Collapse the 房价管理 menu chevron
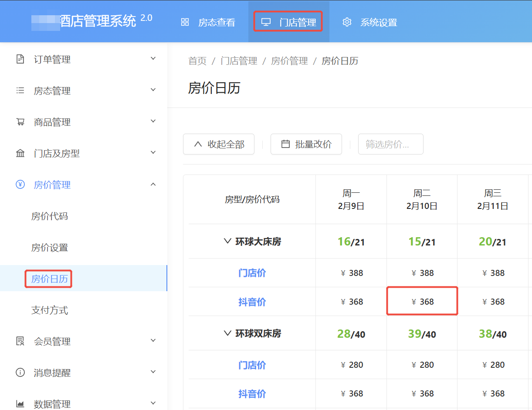This screenshot has width=532, height=410. tap(153, 185)
